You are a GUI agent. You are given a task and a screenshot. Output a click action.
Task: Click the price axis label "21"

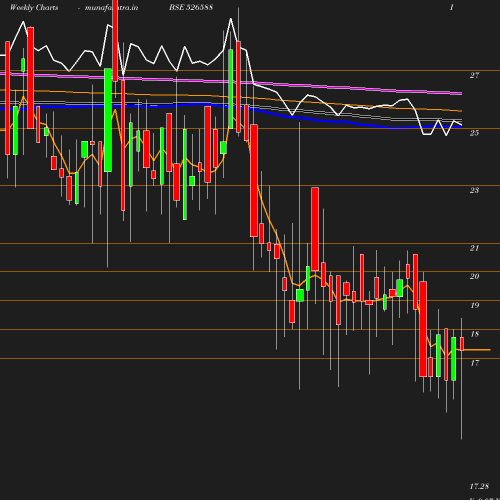[x=474, y=248]
